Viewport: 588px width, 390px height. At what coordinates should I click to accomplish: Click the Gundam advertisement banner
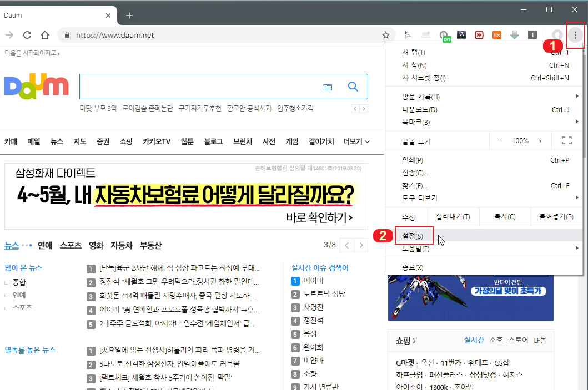click(x=471, y=298)
